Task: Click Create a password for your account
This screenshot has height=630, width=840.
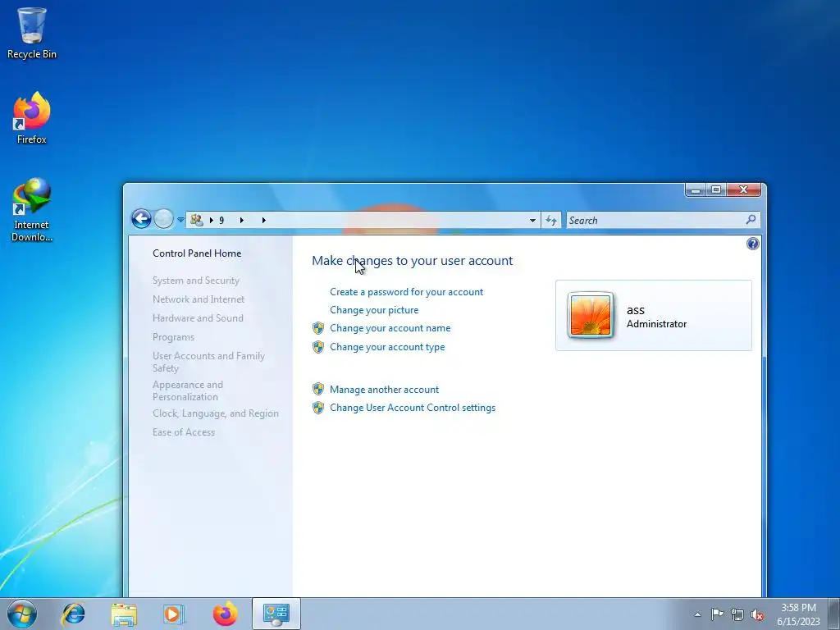Action: (406, 292)
